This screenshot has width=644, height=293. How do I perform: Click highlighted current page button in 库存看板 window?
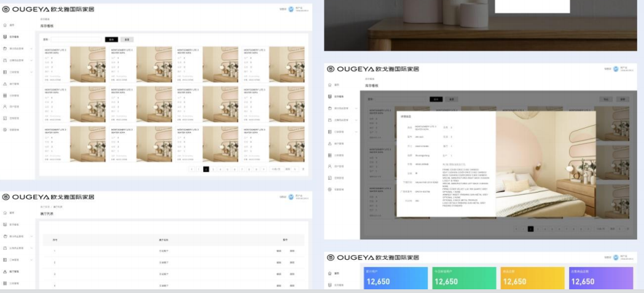[x=206, y=169]
